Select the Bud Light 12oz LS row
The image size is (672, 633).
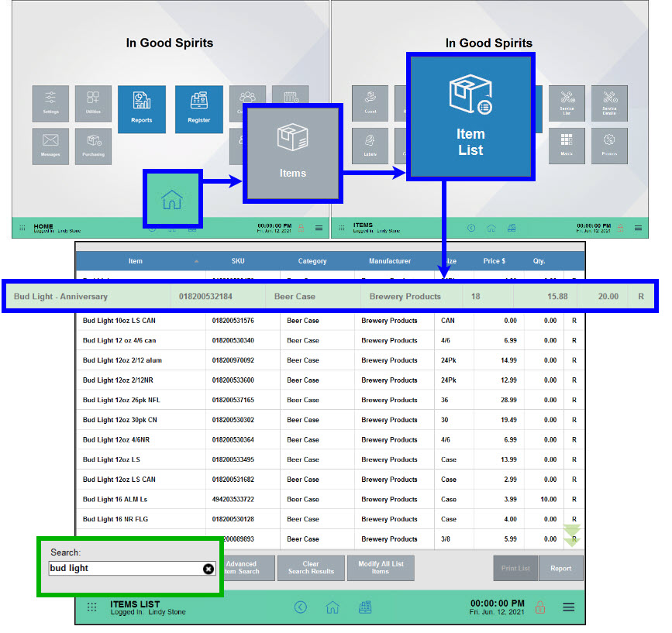click(x=330, y=459)
